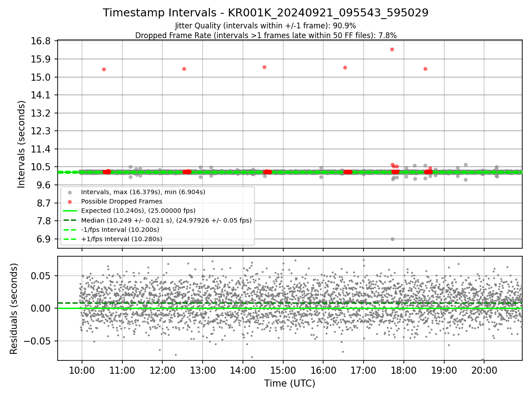Click the highest red dropped-frame point near 16.4 seconds
This screenshot has height=399, width=532.
coord(392,49)
